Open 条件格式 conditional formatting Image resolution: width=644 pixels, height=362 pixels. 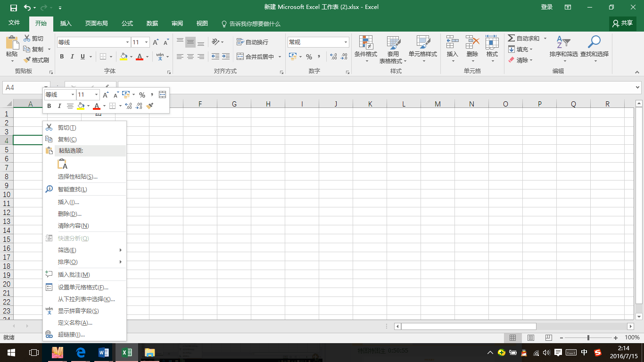click(x=366, y=49)
